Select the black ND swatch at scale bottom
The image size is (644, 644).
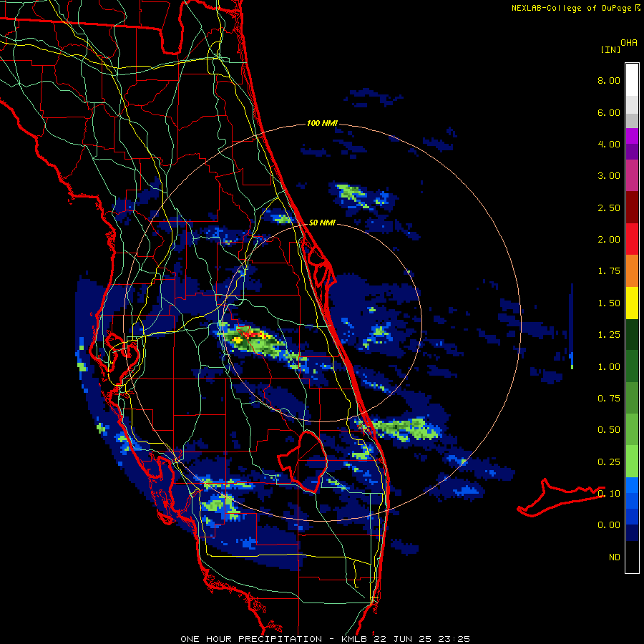[632, 557]
